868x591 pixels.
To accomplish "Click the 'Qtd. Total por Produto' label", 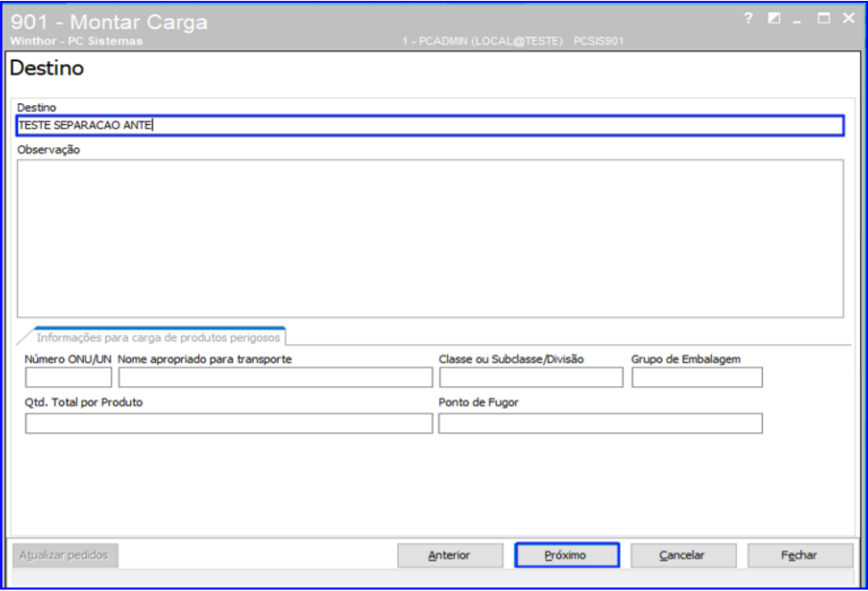I will click(84, 402).
